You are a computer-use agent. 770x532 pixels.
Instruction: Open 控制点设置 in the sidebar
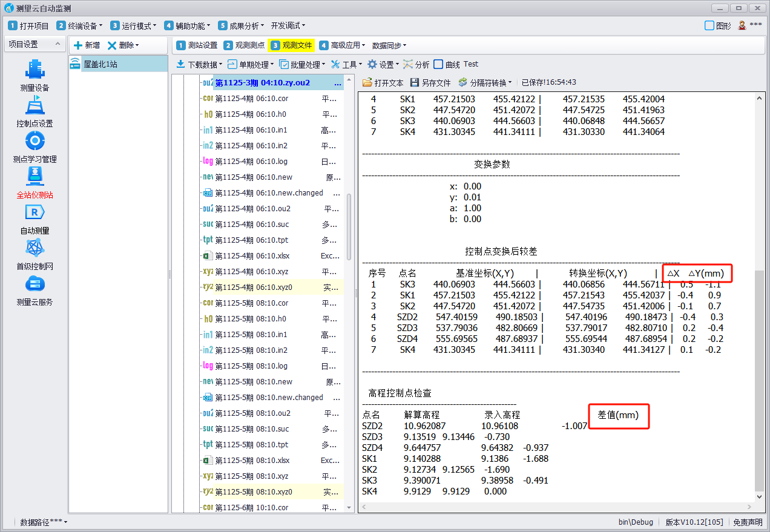[x=35, y=105]
